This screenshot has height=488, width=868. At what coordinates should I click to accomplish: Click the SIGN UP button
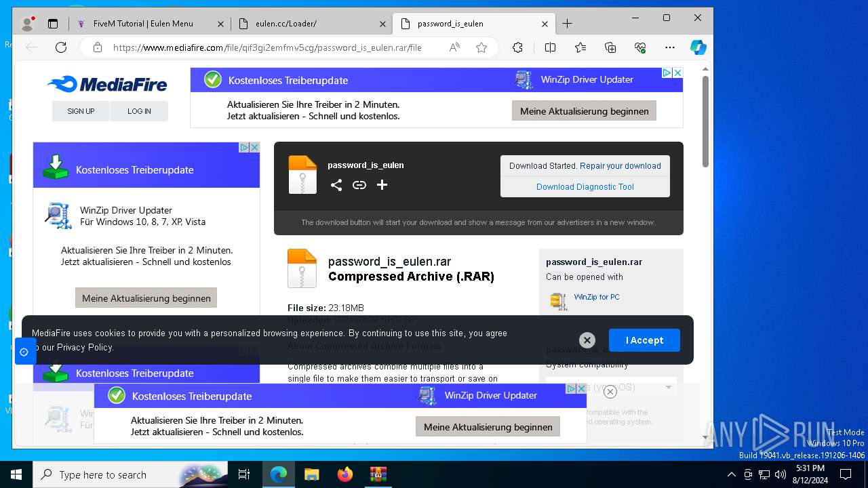81,111
